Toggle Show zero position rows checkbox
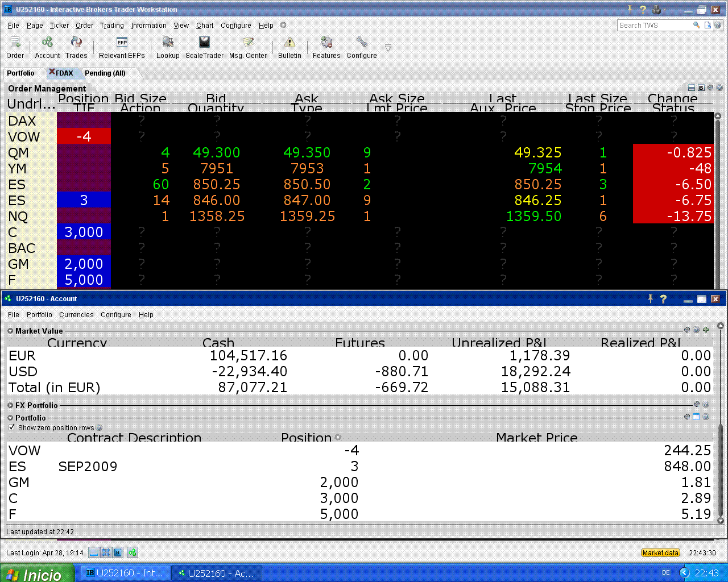 [x=11, y=427]
